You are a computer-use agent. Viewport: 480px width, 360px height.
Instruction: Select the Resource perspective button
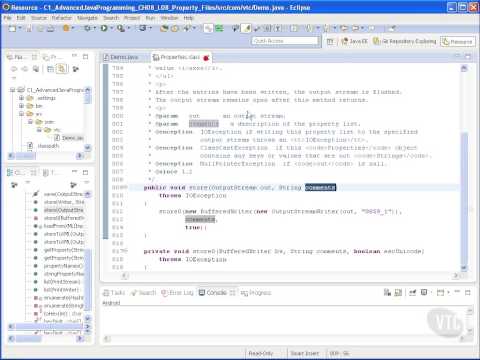point(457,41)
